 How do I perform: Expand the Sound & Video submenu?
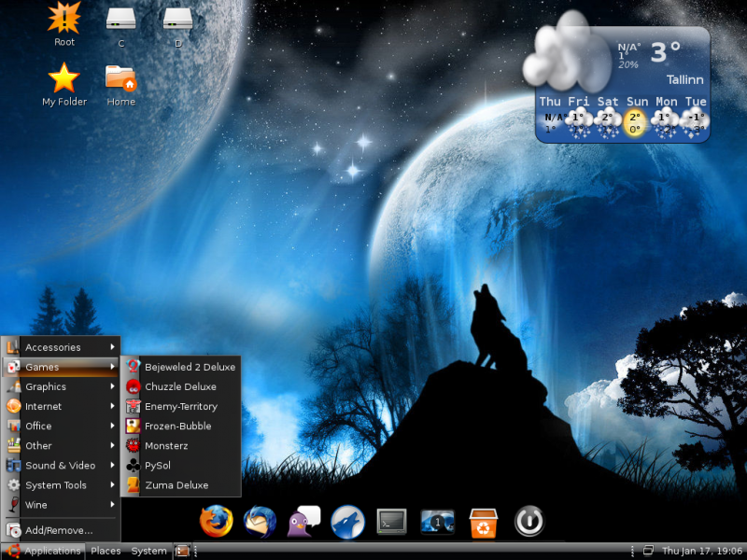click(x=61, y=465)
